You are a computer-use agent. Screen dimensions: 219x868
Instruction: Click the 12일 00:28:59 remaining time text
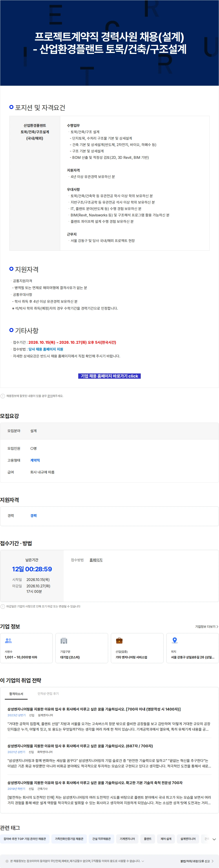point(32,569)
